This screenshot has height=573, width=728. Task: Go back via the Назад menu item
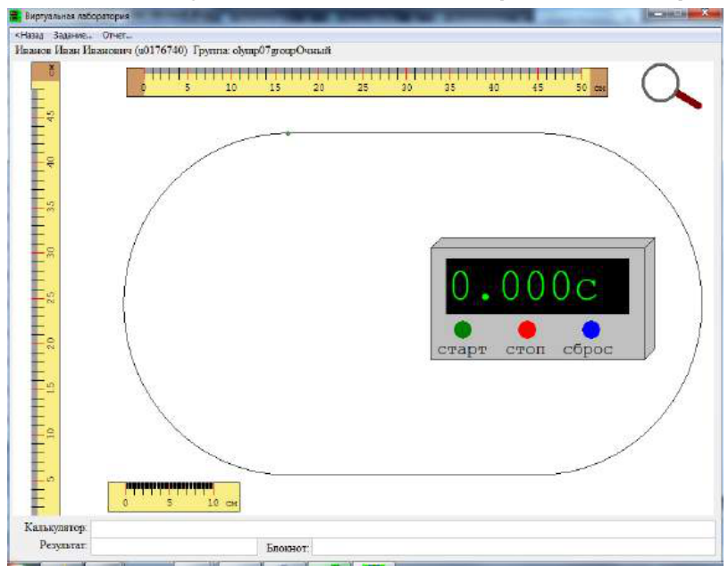click(x=29, y=36)
